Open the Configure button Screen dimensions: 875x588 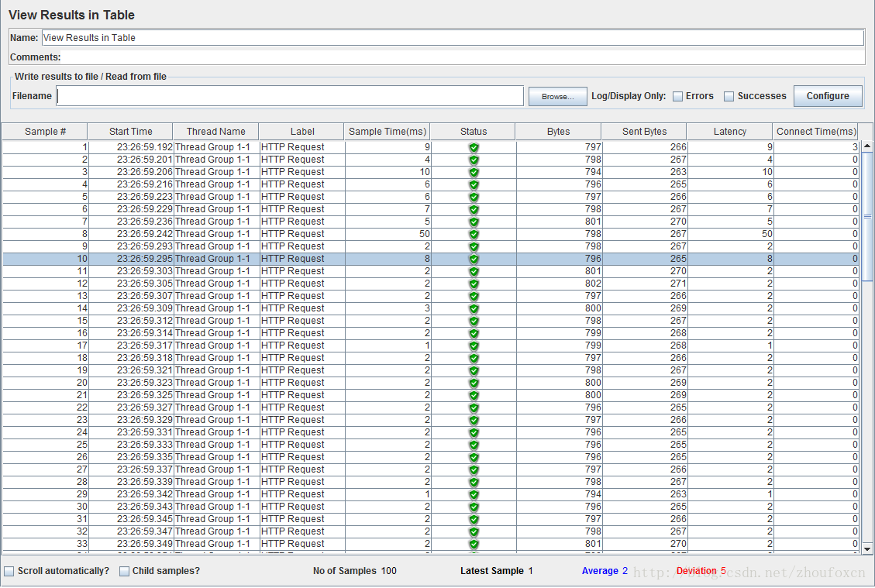coord(828,96)
